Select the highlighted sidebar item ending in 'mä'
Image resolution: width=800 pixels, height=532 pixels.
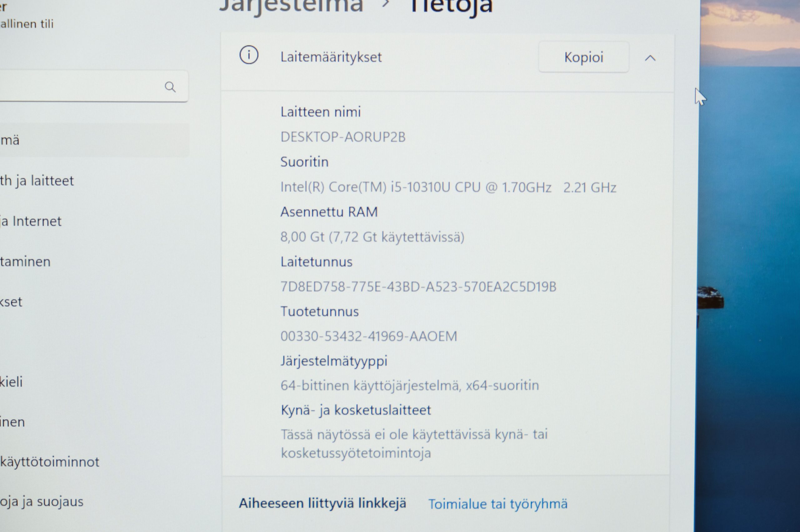(x=94, y=140)
